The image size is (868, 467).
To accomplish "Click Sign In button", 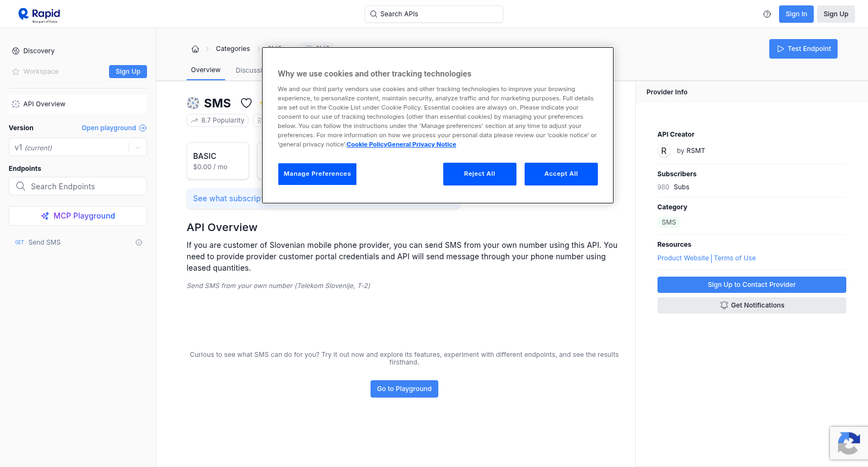I will tap(796, 14).
